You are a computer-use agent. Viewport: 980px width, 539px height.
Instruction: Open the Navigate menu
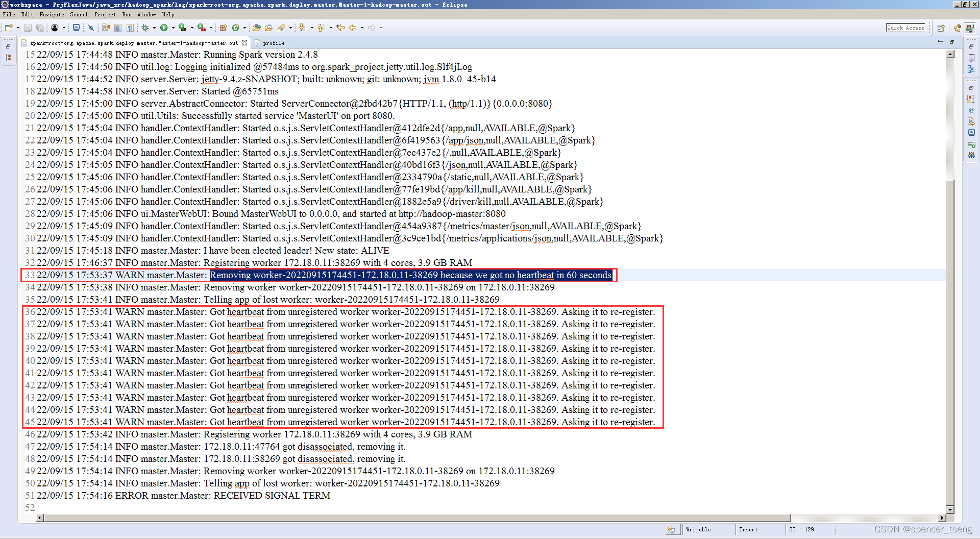point(52,14)
